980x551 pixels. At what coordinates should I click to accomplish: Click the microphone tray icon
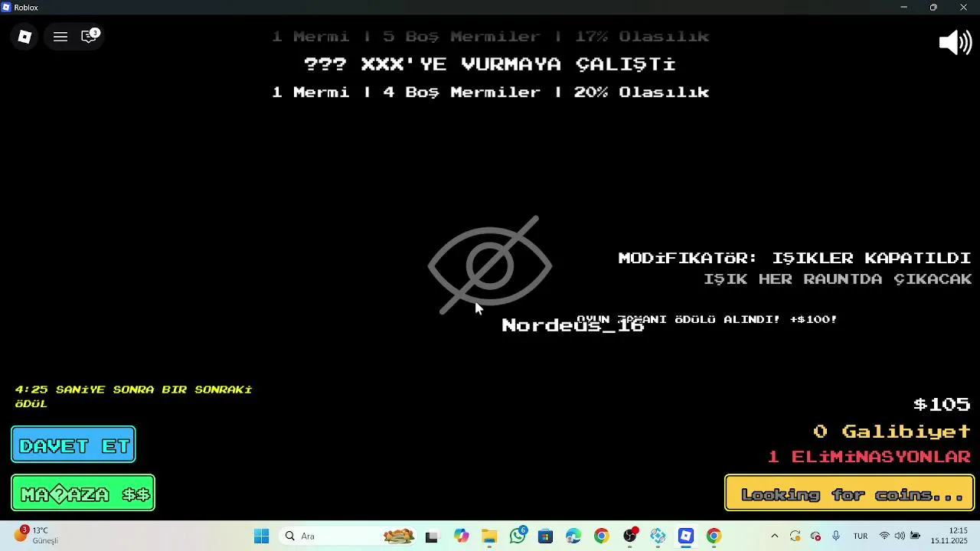click(836, 536)
